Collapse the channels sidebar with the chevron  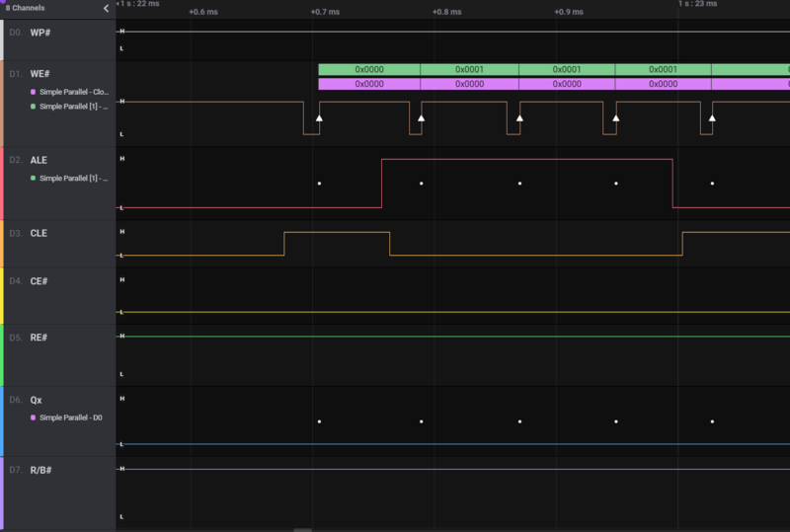(106, 8)
